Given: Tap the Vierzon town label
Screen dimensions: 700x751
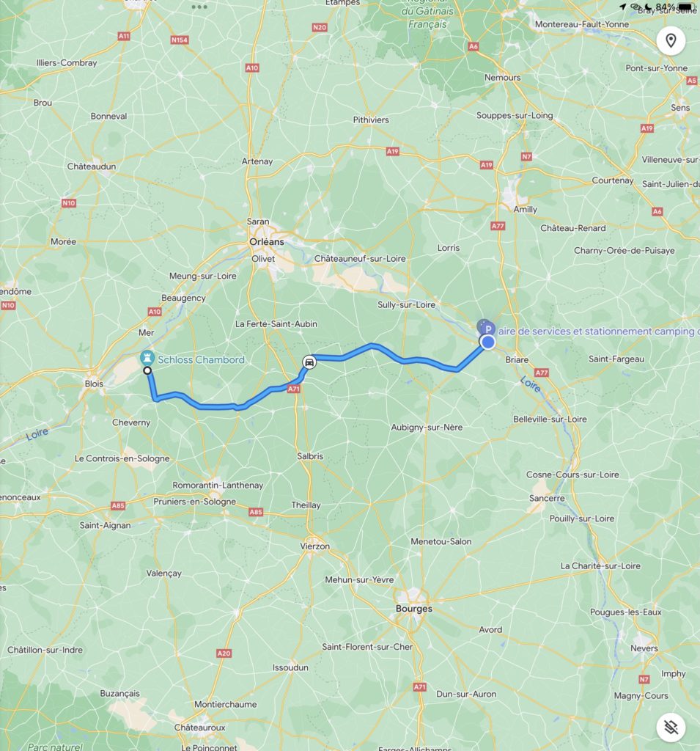Looking at the screenshot, I should (314, 546).
